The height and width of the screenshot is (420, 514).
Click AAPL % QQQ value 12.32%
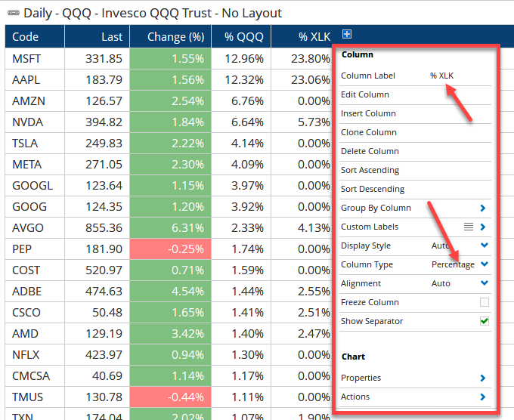pos(241,79)
